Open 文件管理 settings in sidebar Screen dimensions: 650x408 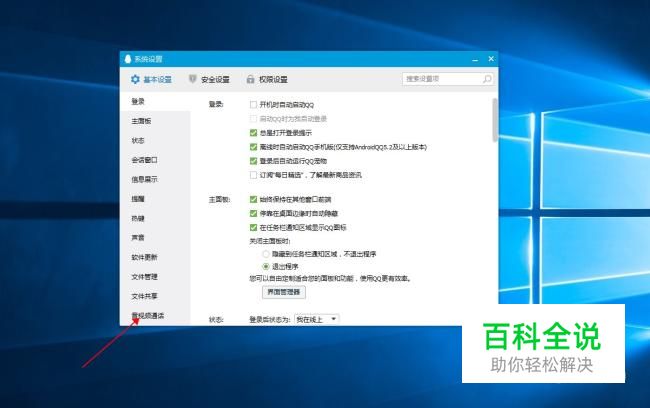click(144, 277)
